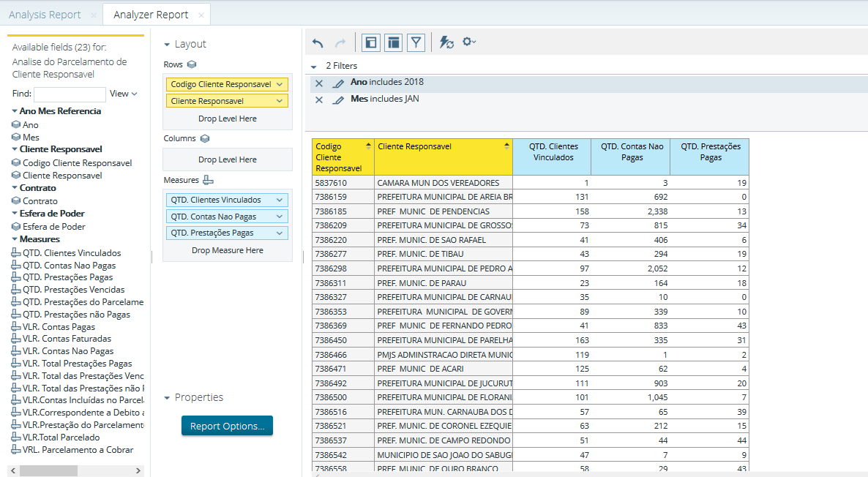Close the Analyzer Report tab

tap(201, 15)
